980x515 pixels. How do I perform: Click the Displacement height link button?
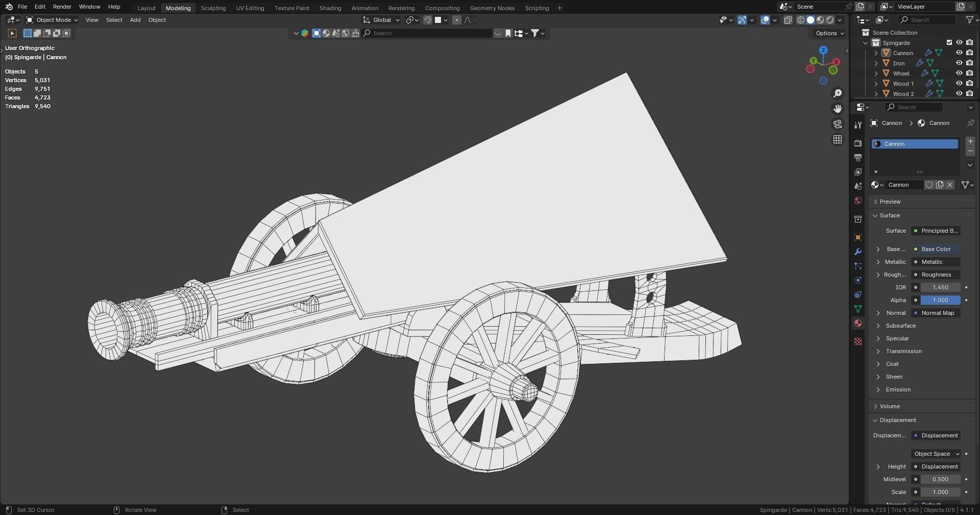pos(936,467)
